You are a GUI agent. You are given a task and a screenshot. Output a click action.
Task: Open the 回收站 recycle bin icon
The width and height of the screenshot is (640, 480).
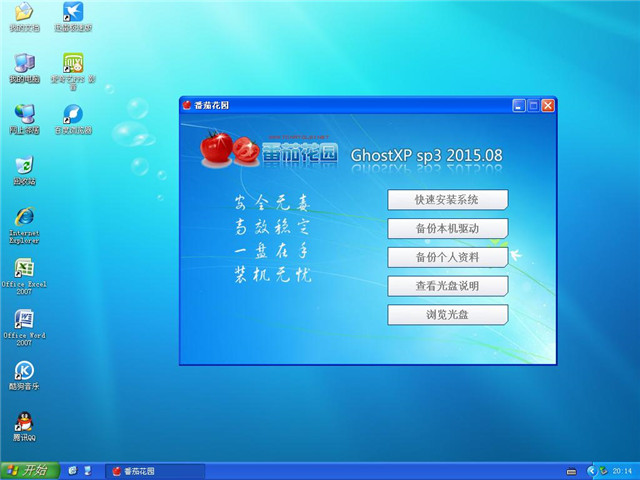24,166
